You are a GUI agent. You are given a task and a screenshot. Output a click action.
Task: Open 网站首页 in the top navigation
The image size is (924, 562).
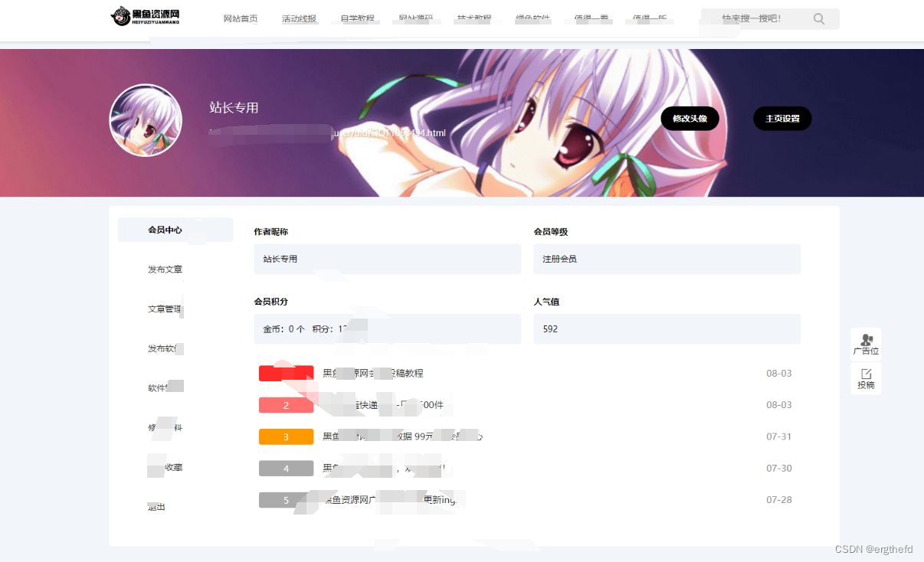click(240, 18)
